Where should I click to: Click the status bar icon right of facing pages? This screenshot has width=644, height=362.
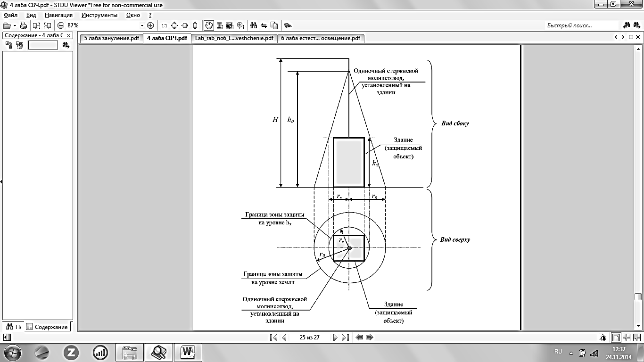(x=637, y=337)
